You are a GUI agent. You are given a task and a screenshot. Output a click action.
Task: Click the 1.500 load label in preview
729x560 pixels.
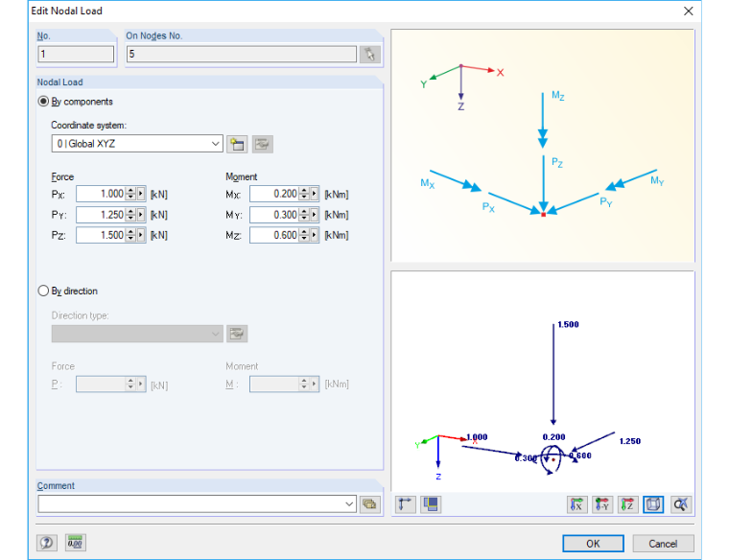(568, 324)
